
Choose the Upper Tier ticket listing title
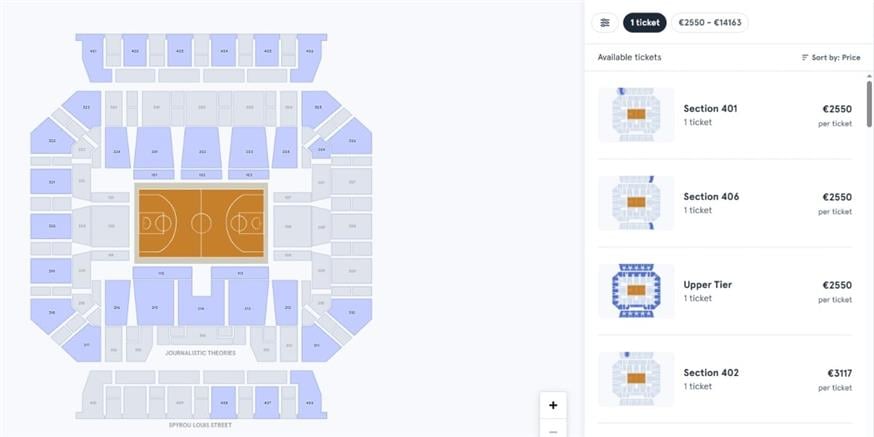(x=707, y=285)
